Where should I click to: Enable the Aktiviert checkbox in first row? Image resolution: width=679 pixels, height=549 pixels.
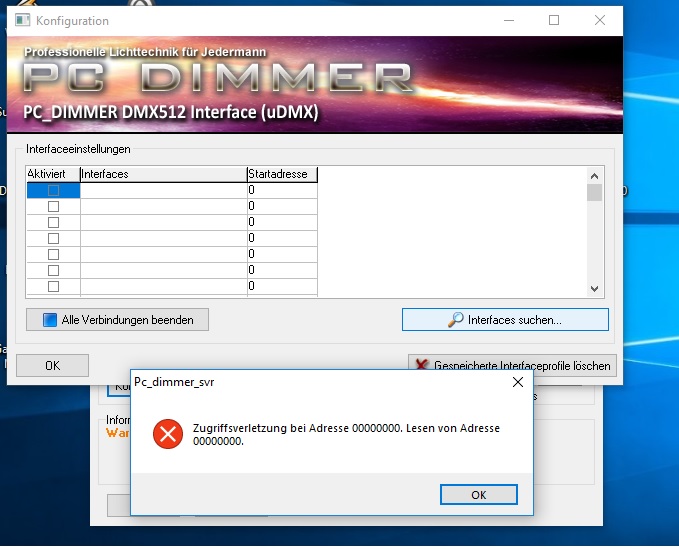coord(53,190)
